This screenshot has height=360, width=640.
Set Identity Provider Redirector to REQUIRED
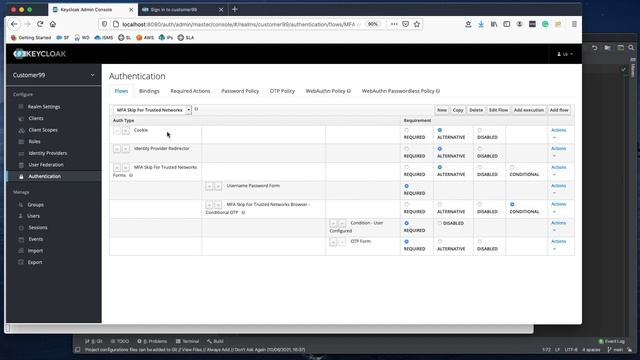point(407,149)
